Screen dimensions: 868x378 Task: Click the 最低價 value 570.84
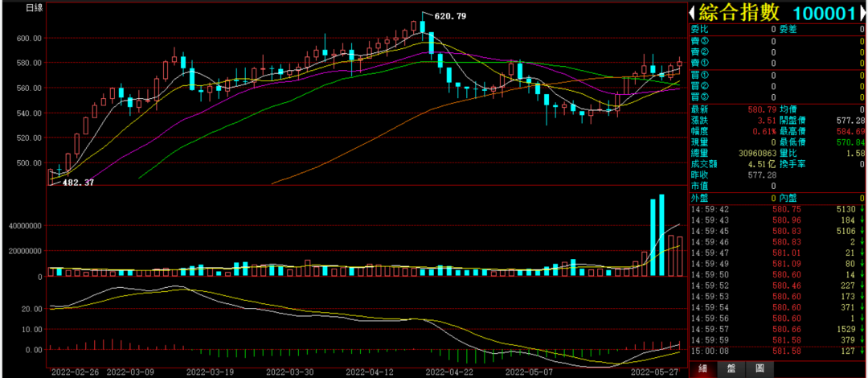pos(851,142)
